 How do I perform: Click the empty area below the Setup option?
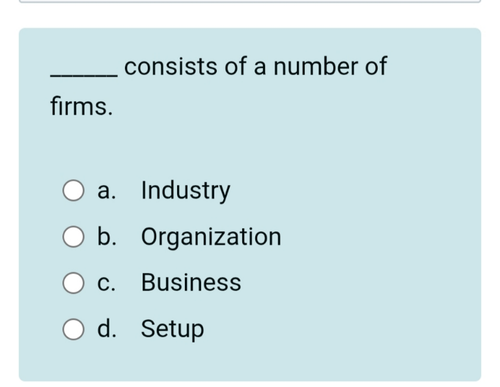(250, 362)
